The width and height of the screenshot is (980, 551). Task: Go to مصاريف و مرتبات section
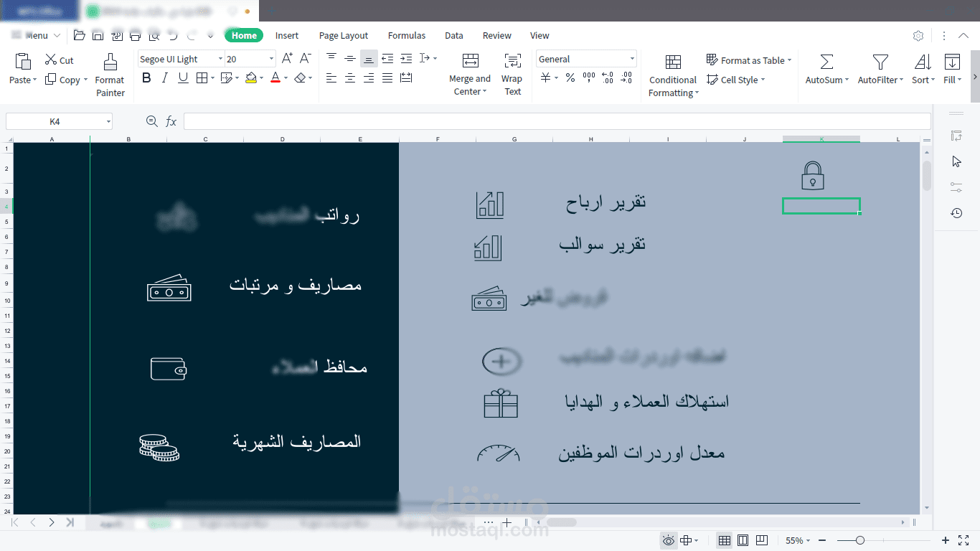coord(296,286)
